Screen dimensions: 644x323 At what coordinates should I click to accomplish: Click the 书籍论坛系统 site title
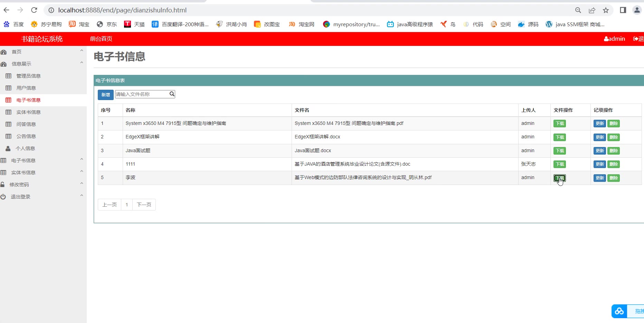[x=42, y=39]
